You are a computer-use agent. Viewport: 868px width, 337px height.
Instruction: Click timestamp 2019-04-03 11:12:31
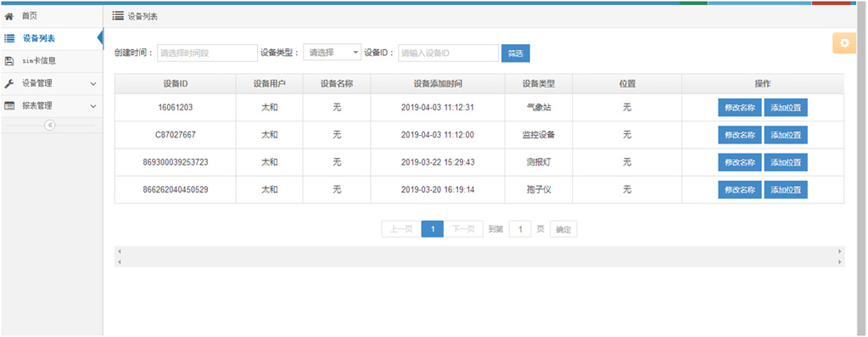coord(437,108)
